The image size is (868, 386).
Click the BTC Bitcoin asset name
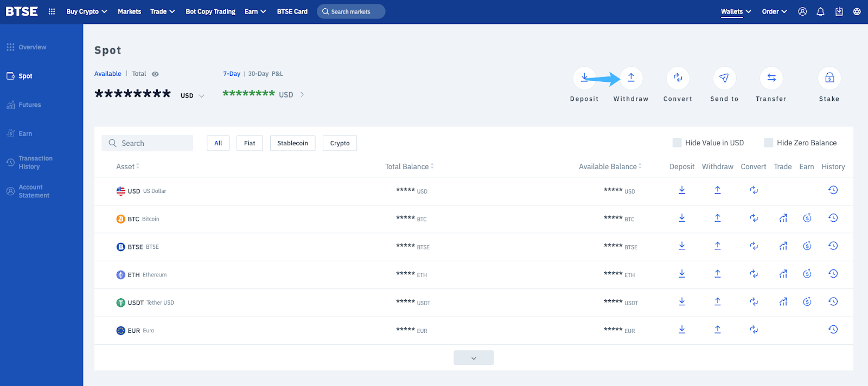(x=138, y=219)
